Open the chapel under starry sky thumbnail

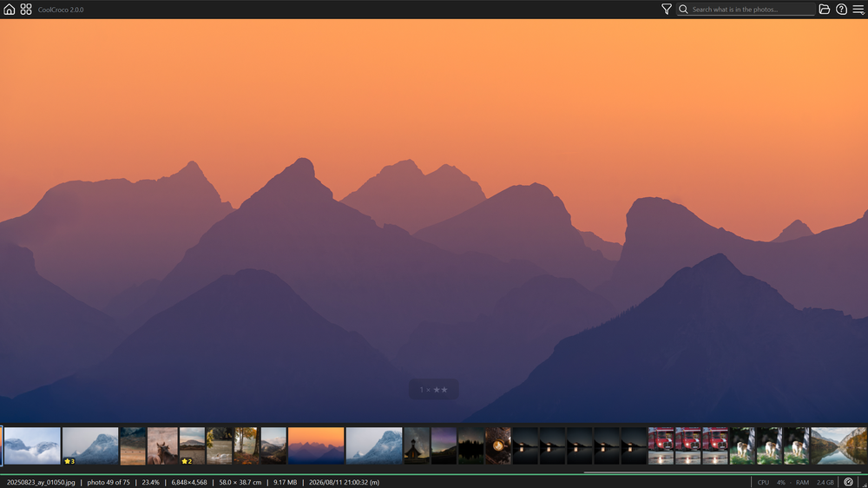[x=417, y=445]
